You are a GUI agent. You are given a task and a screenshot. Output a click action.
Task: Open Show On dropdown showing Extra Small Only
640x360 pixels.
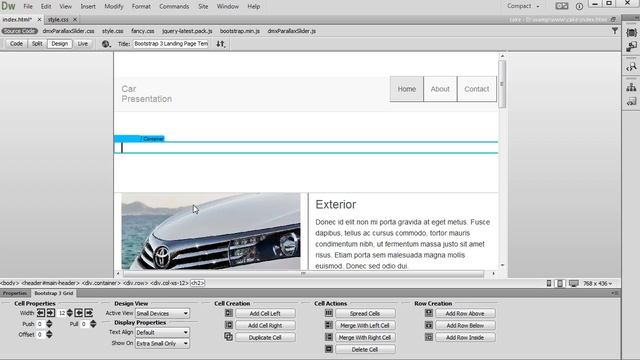[162, 343]
